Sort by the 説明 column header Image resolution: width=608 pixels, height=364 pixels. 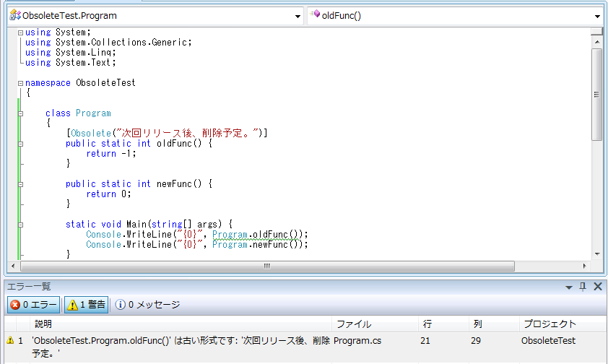click(x=181, y=324)
